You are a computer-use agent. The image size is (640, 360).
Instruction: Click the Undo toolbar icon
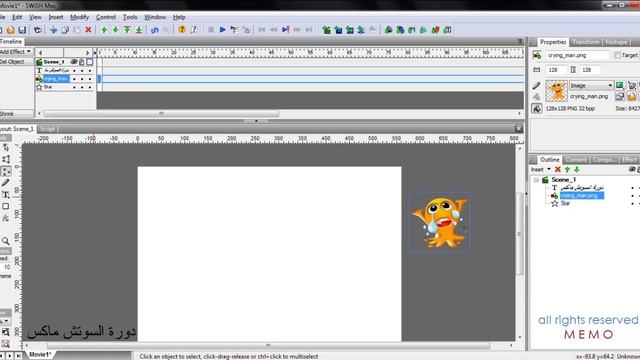click(155, 30)
